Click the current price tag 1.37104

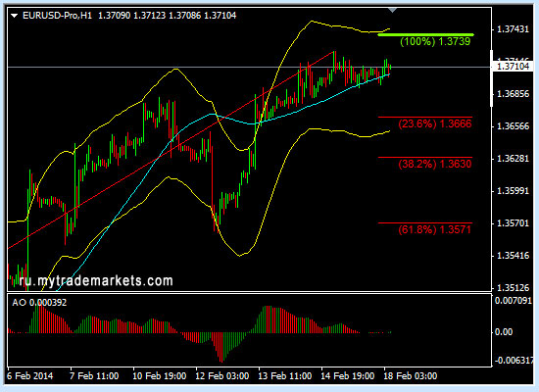point(513,67)
